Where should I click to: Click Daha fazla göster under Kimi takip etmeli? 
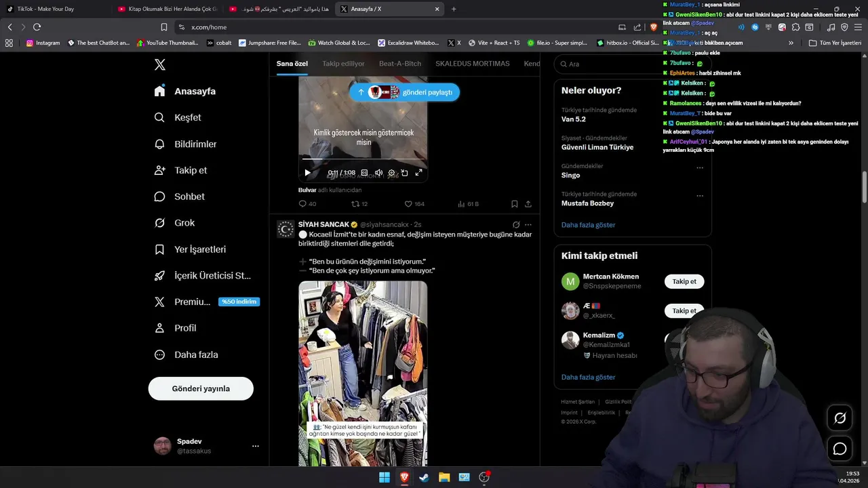click(x=588, y=377)
